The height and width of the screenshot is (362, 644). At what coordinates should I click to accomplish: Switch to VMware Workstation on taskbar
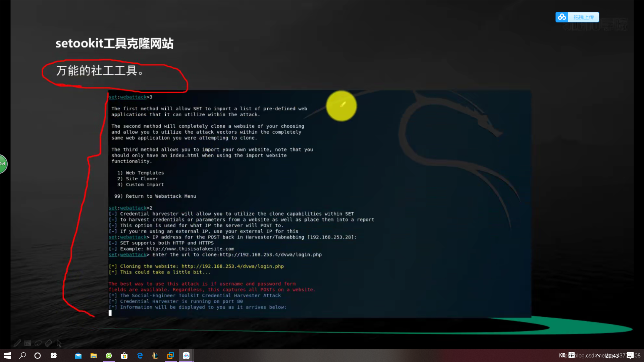171,356
